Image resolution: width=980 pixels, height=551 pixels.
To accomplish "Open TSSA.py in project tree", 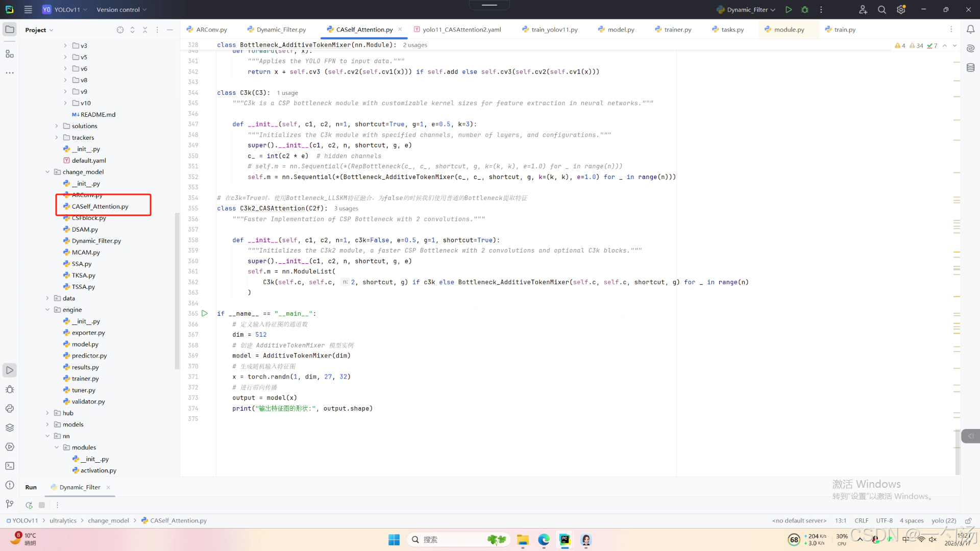I will click(x=83, y=287).
